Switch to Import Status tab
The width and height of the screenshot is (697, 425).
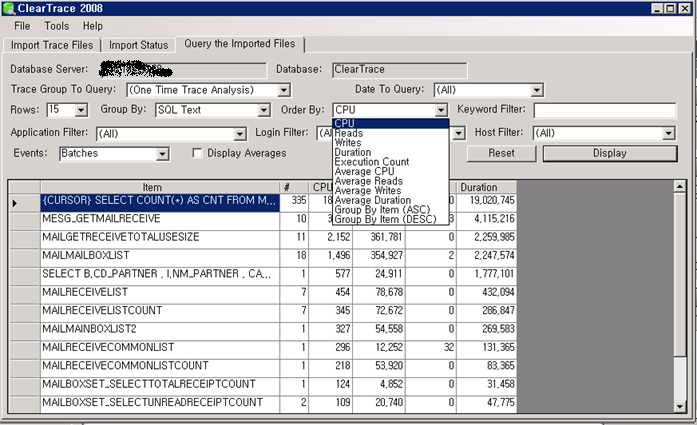(138, 45)
